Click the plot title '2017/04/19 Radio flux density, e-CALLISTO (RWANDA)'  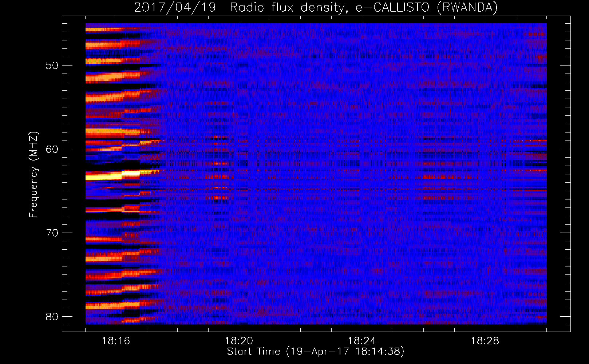point(316,8)
